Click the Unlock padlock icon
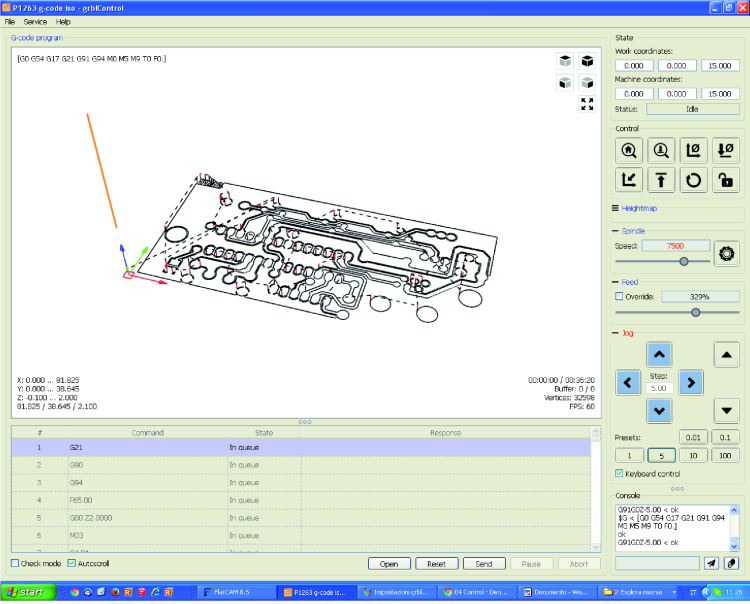The width and height of the screenshot is (750, 604). click(x=726, y=180)
